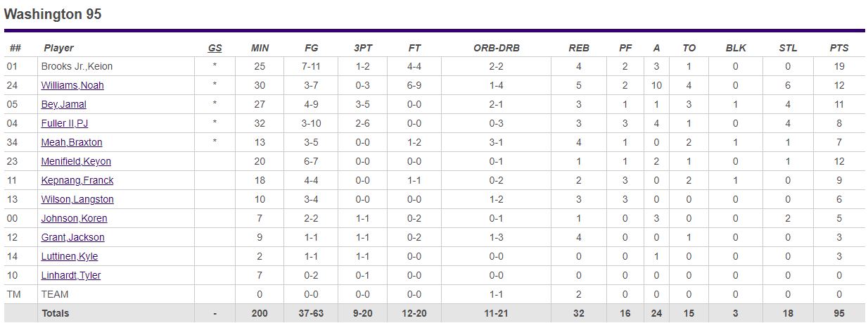
Task: Open Langston Wilson player link
Action: point(77,199)
